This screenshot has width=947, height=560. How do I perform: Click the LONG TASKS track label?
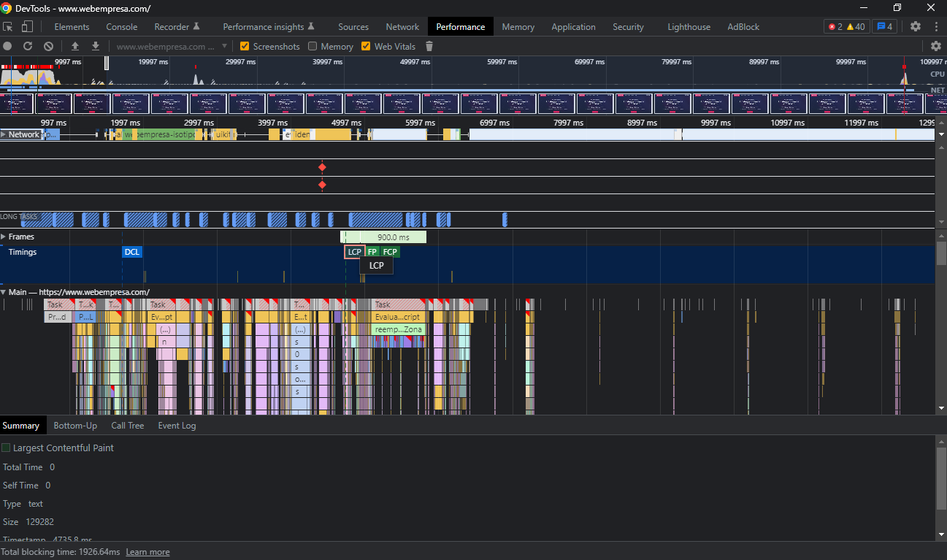click(18, 217)
